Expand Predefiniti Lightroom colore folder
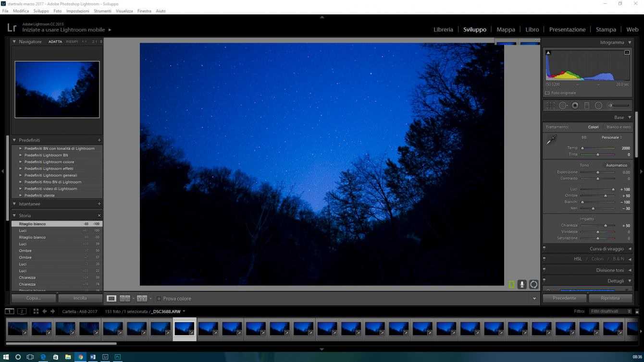This screenshot has width=644, height=362. coord(21,162)
